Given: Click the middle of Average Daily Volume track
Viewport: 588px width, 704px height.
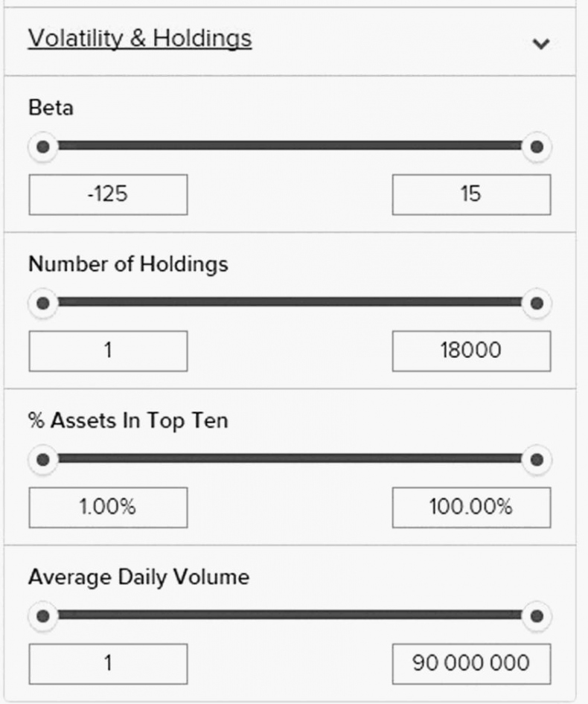Looking at the screenshot, I should click(290, 615).
